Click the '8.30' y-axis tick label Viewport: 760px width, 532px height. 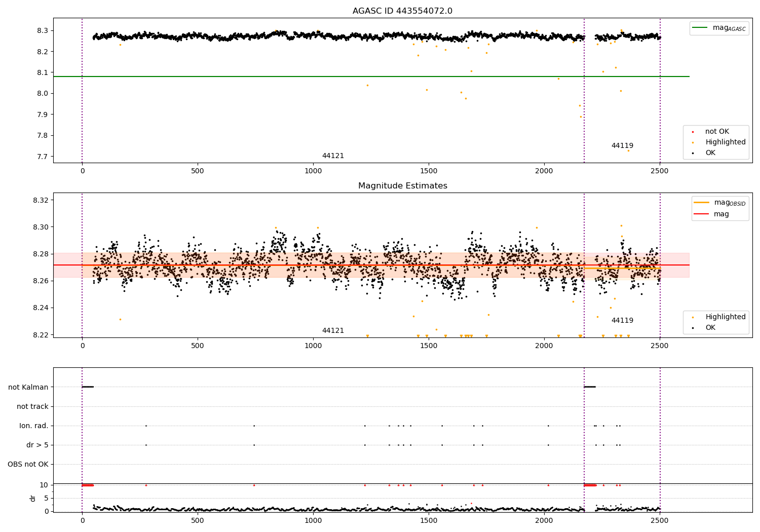tap(42, 227)
